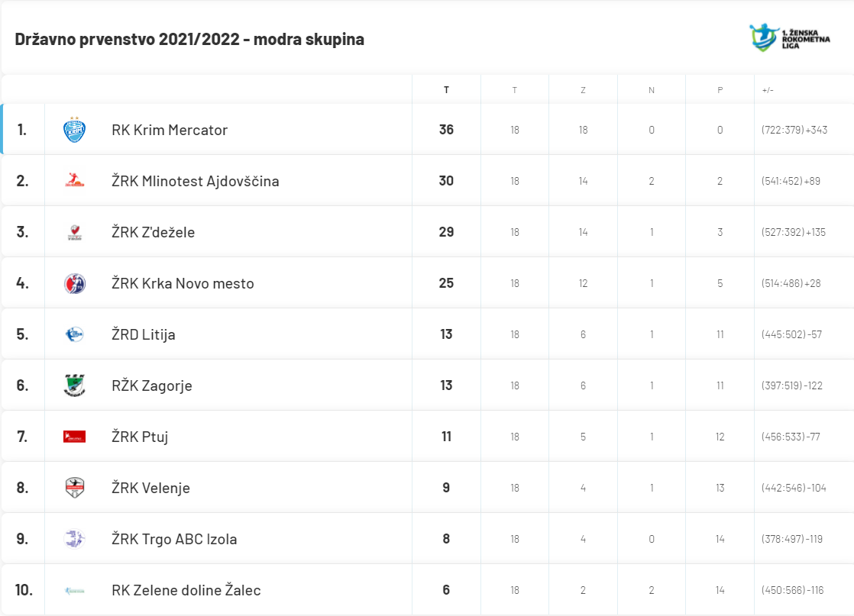Click the ŽRK Velenje shield logo
Viewport: 854px width, 616px height.
click(x=75, y=488)
